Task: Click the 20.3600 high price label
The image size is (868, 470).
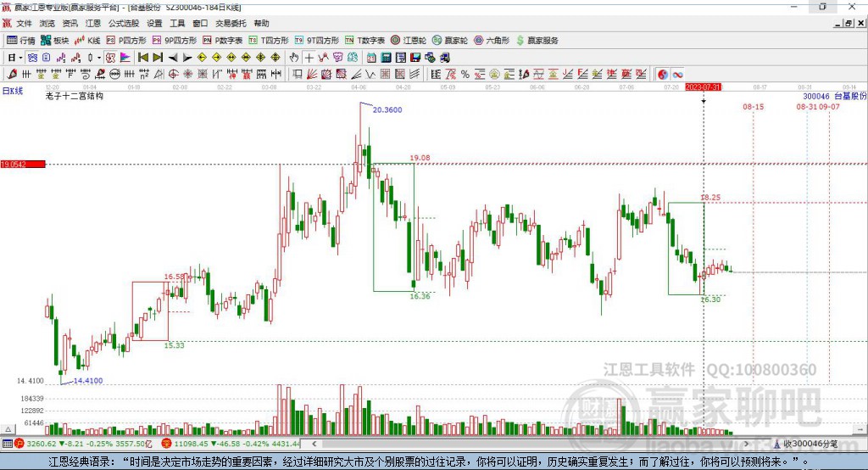Action: [387, 109]
